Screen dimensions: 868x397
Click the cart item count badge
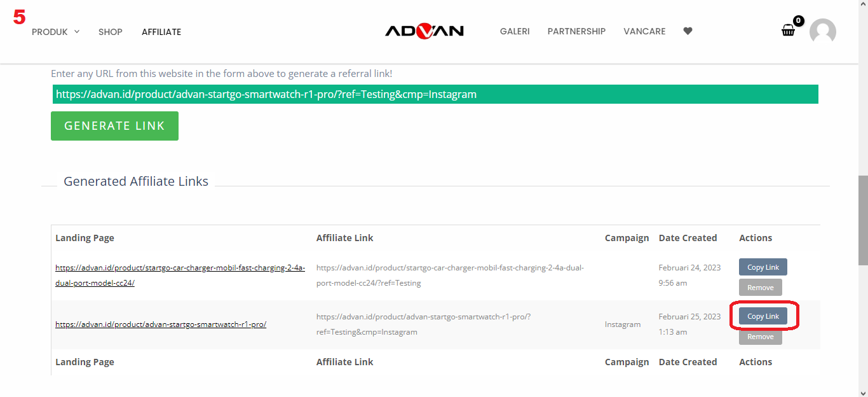coord(799,20)
